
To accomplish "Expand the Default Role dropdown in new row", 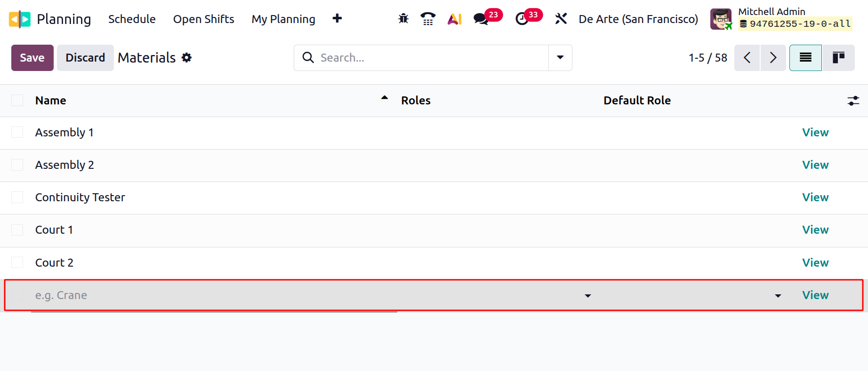I will coord(778,295).
